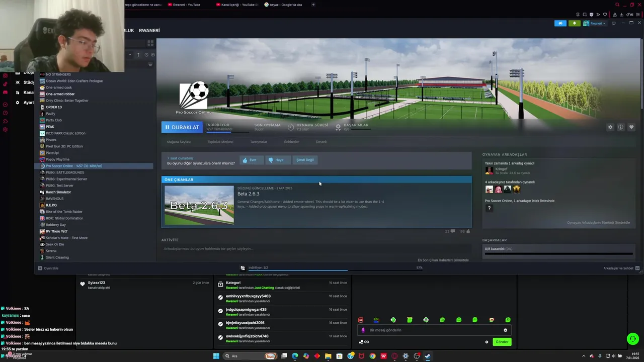Open the Beta 2.6.3 update title

[249, 194]
